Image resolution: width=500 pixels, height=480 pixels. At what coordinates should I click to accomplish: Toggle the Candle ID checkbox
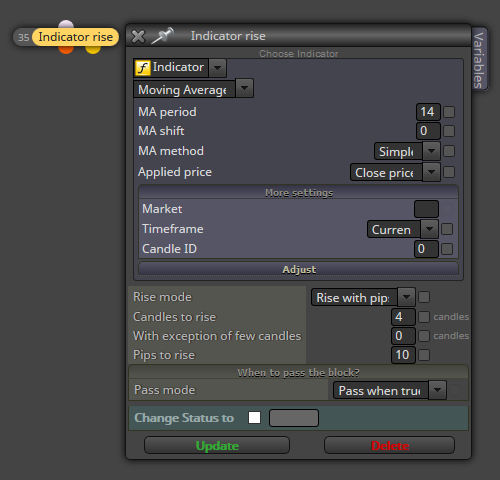coord(447,249)
